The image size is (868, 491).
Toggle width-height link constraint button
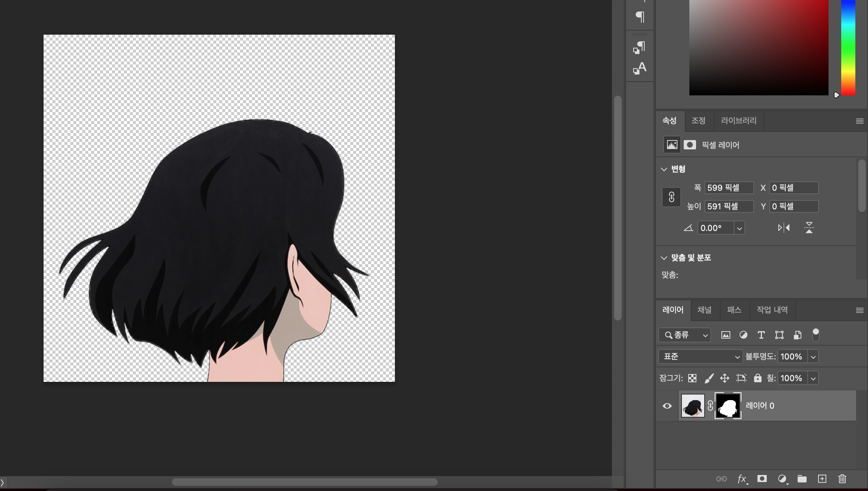pos(671,197)
